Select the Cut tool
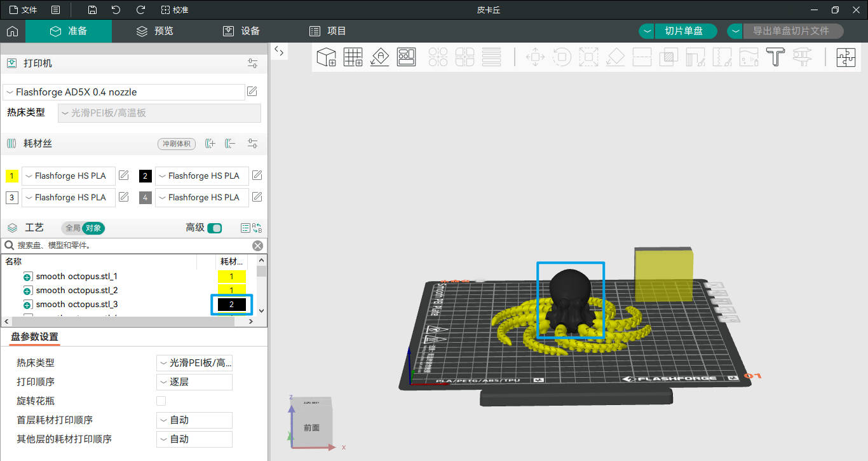The width and height of the screenshot is (868, 461). tap(642, 57)
